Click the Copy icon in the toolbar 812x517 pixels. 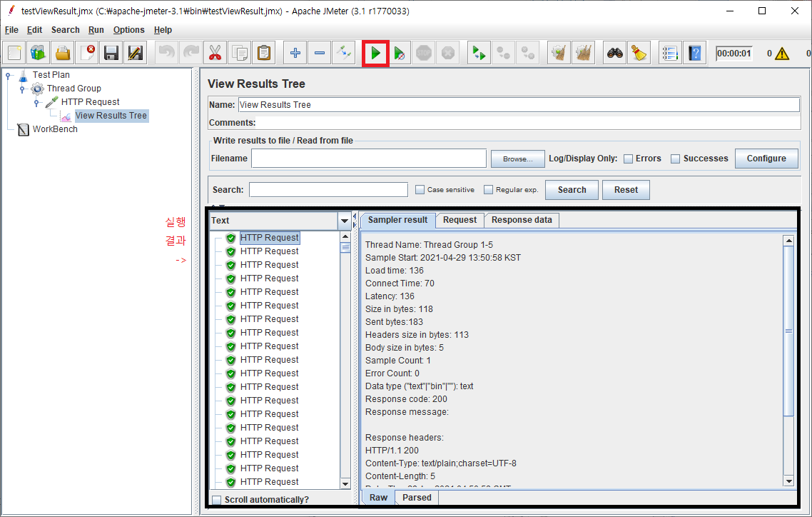[239, 53]
